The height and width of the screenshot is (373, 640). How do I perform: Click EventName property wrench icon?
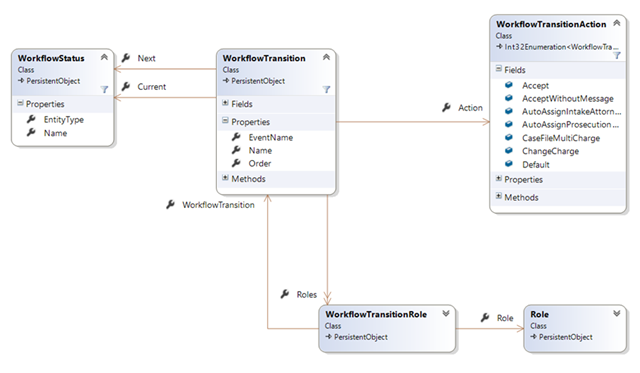click(x=236, y=137)
